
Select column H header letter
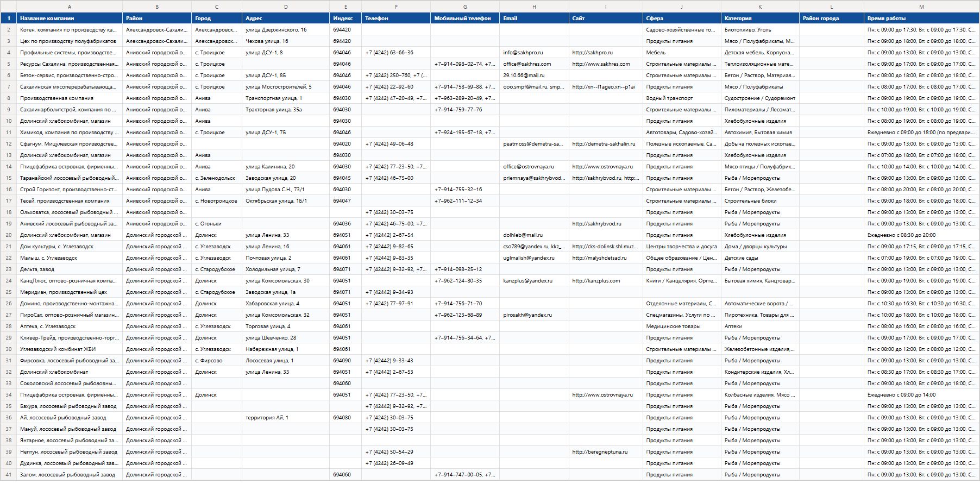click(x=534, y=7)
